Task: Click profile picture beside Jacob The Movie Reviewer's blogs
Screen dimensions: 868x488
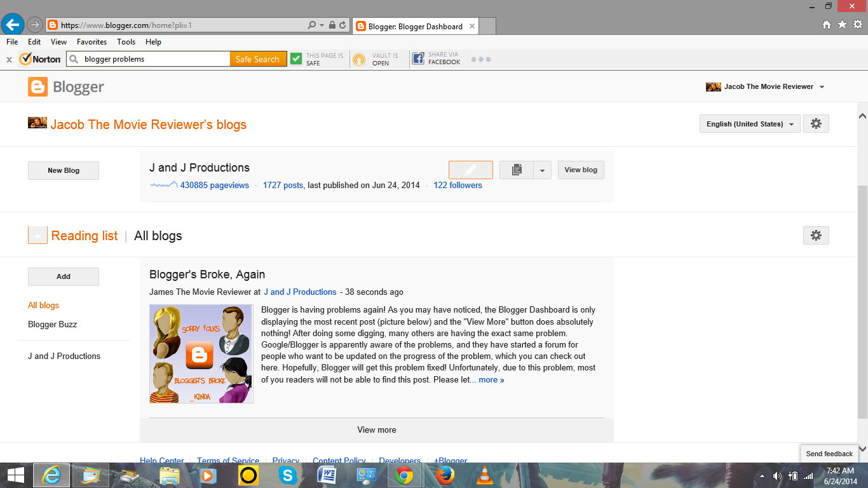Action: pos(37,123)
